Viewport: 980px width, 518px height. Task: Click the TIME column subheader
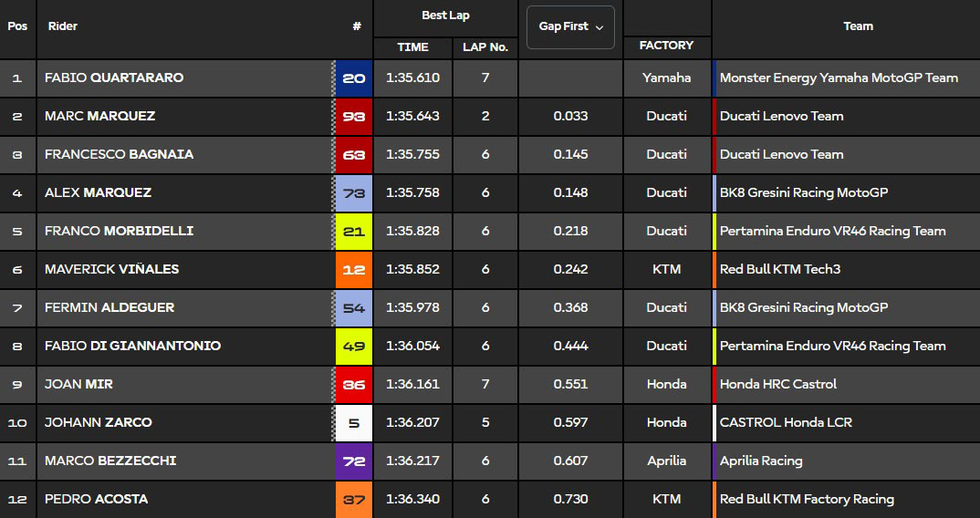pos(412,47)
